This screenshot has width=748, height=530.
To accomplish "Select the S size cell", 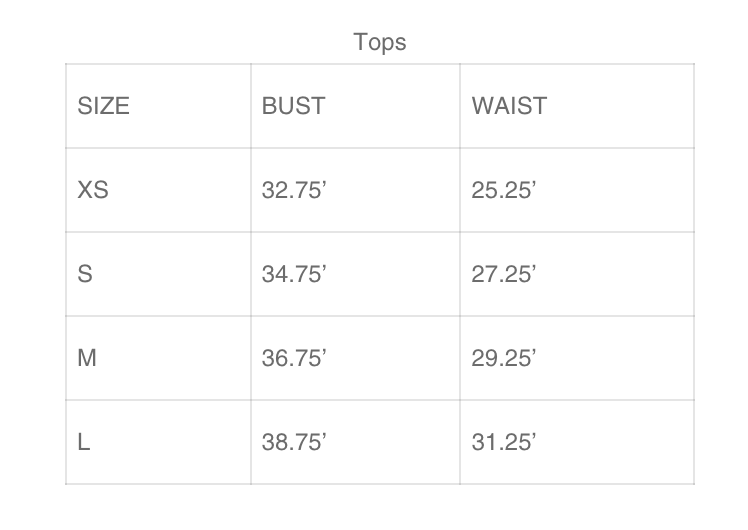I will coord(85,274).
